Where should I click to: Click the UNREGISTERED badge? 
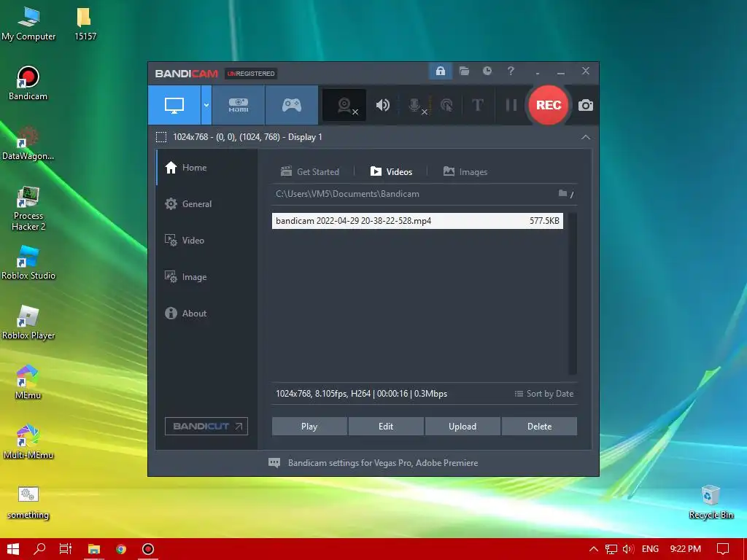(x=251, y=74)
